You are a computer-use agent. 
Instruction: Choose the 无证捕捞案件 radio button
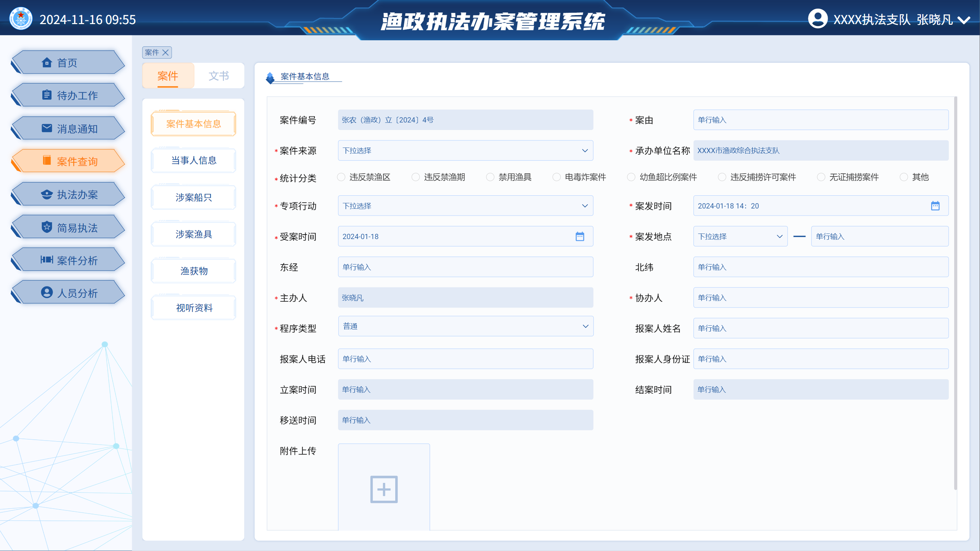pyautogui.click(x=821, y=177)
